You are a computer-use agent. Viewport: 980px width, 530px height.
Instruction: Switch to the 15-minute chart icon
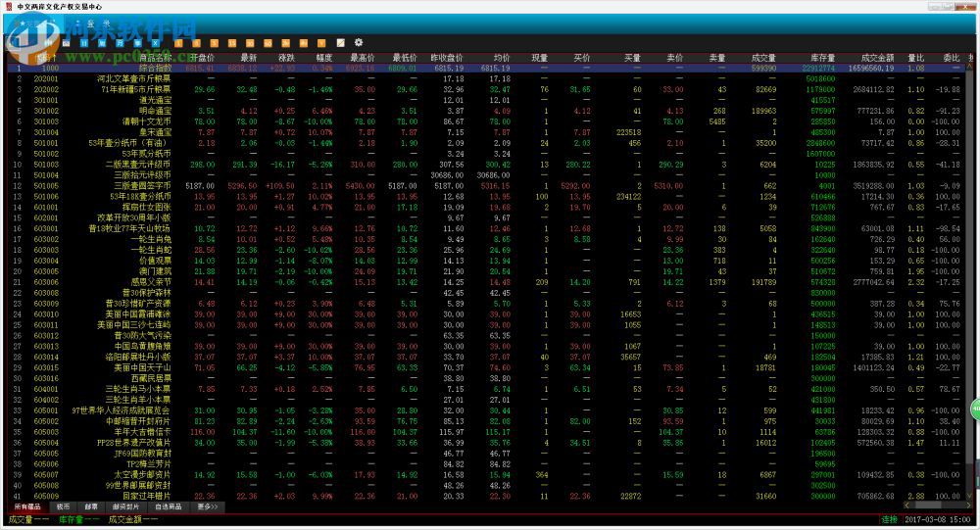click(x=232, y=43)
